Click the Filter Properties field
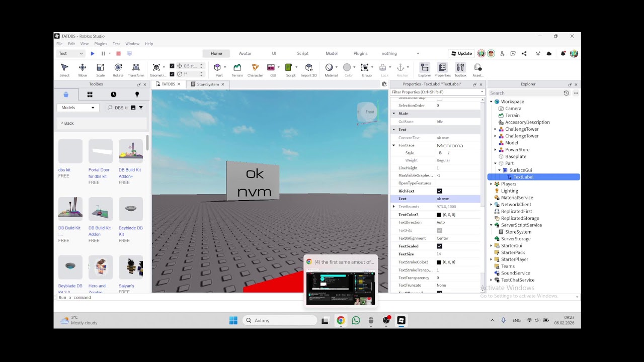The height and width of the screenshot is (362, 644). 437,92
